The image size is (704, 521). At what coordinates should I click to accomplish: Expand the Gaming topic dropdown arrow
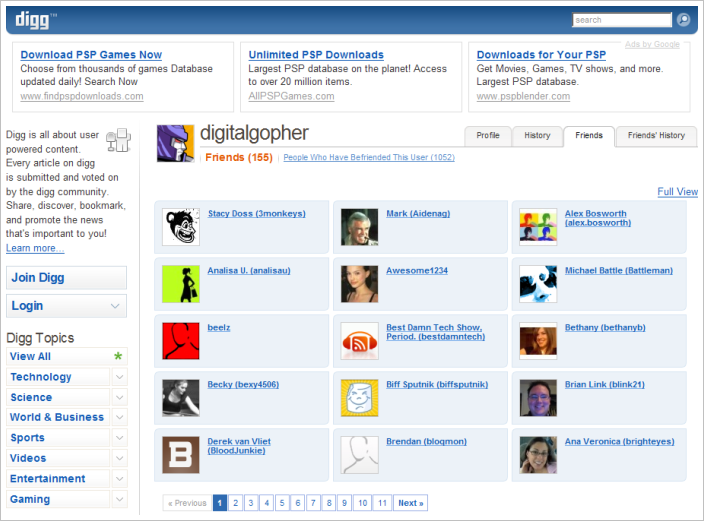point(119,499)
